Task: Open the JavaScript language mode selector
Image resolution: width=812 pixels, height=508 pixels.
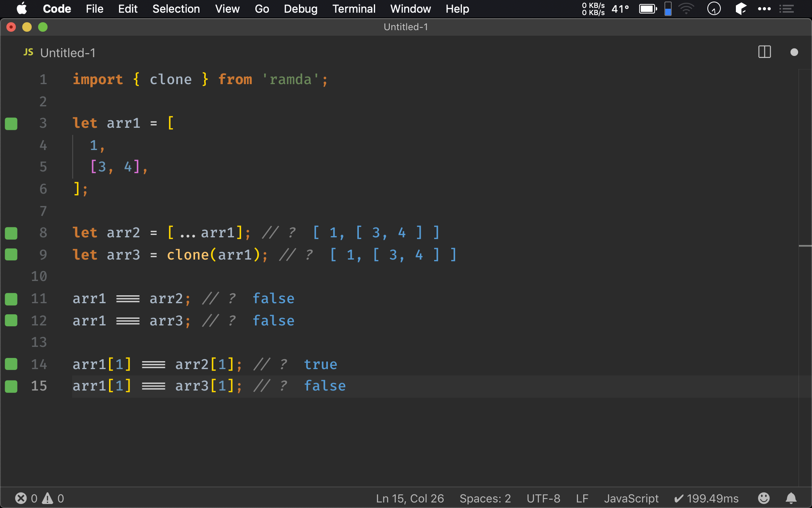Action: coord(631,498)
